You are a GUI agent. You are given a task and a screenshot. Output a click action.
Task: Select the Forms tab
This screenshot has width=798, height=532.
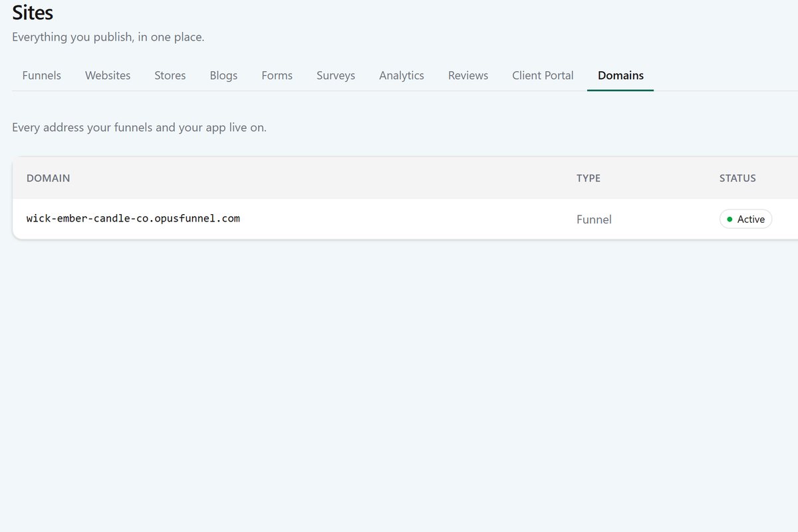277,75
